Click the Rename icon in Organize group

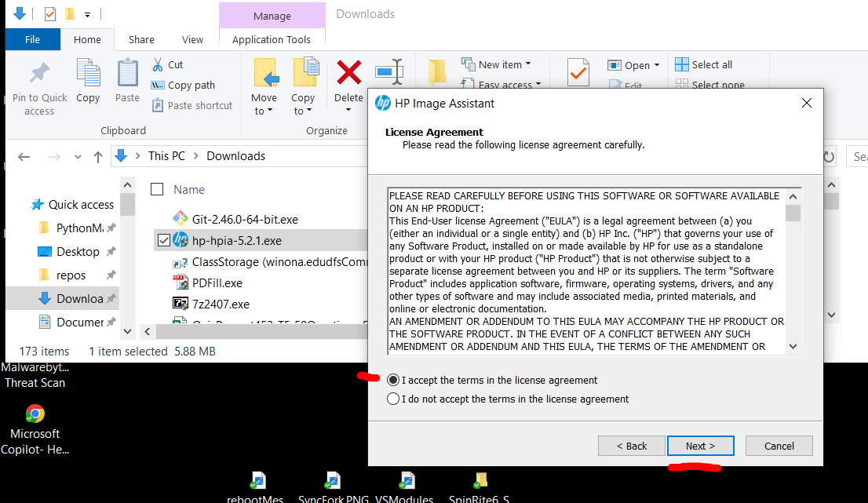pos(389,72)
